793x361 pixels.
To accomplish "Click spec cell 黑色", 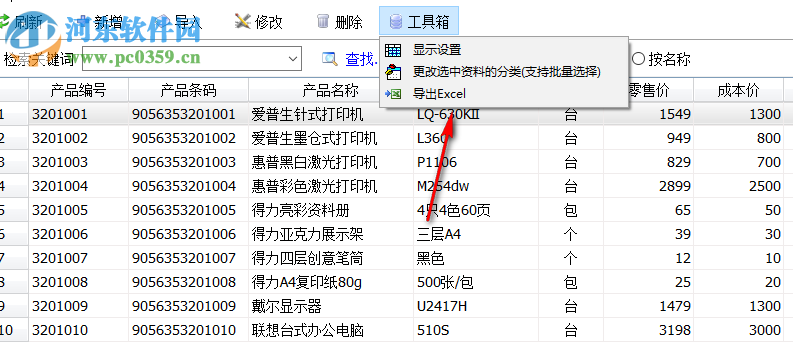I will coord(475,258).
